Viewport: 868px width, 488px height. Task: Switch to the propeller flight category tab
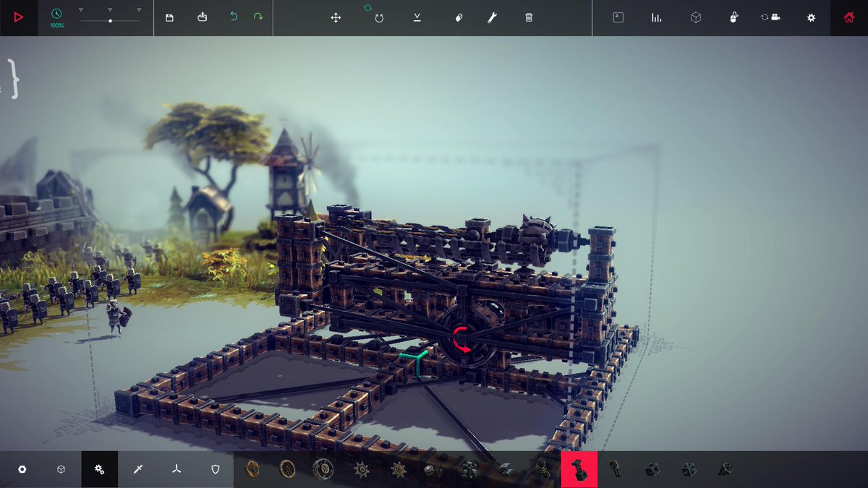point(176,469)
